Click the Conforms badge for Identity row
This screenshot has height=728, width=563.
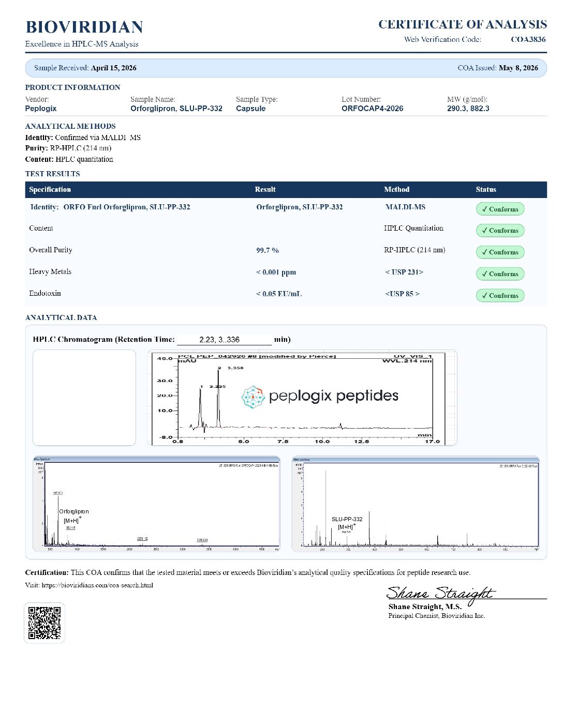coord(500,209)
